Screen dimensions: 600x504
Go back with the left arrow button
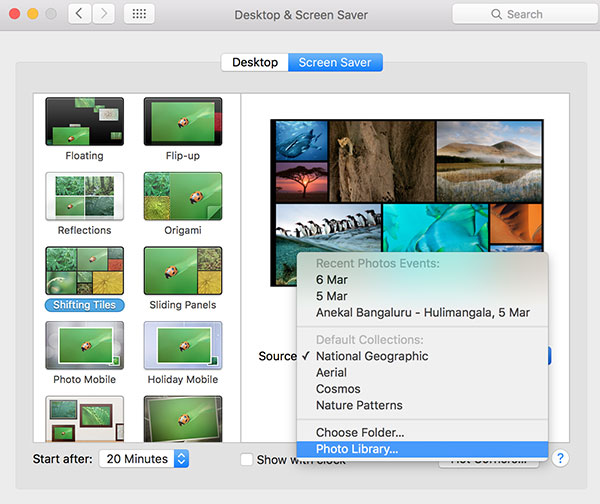coord(80,15)
